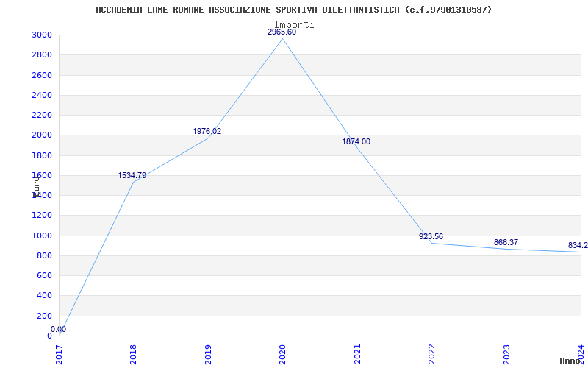Click the Importi subtitle

(294, 24)
